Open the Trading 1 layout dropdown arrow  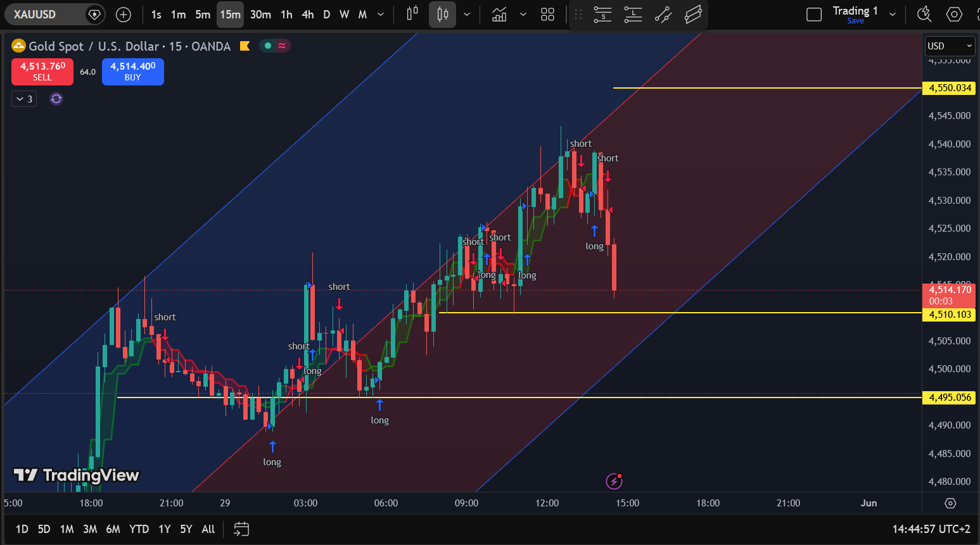point(893,14)
